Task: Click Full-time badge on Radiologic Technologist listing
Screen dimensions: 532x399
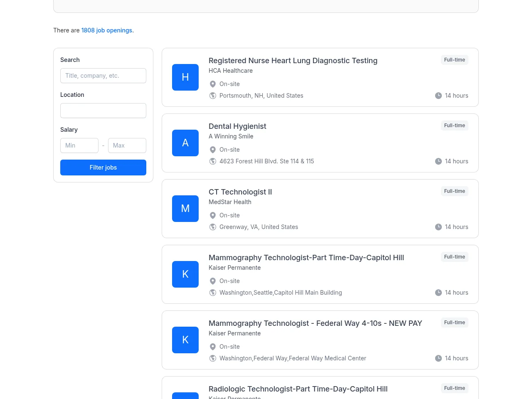Action: [x=455, y=388]
